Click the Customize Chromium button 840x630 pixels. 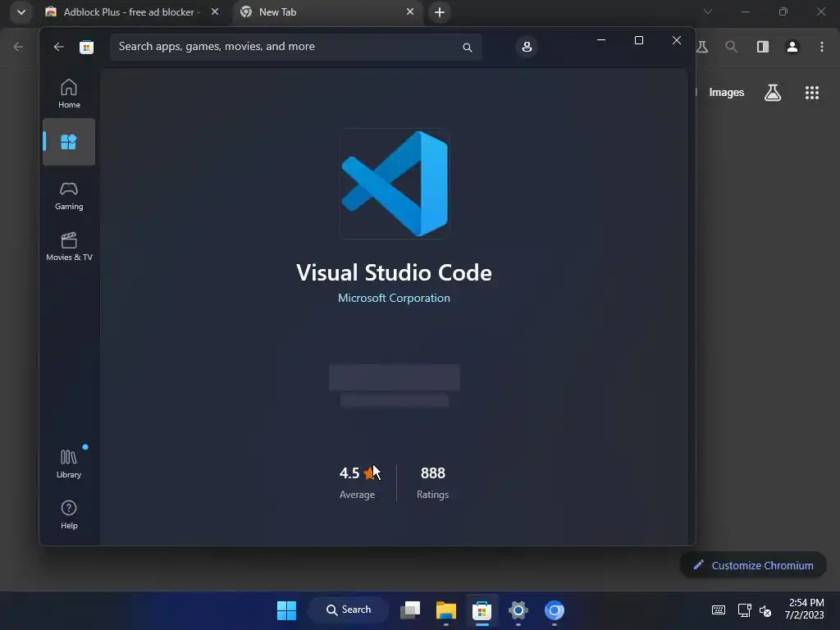[x=753, y=565]
